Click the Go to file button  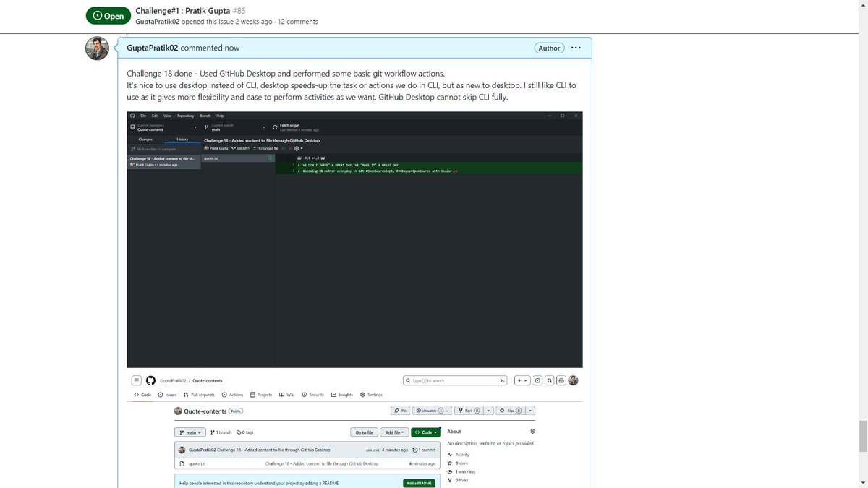click(x=364, y=432)
